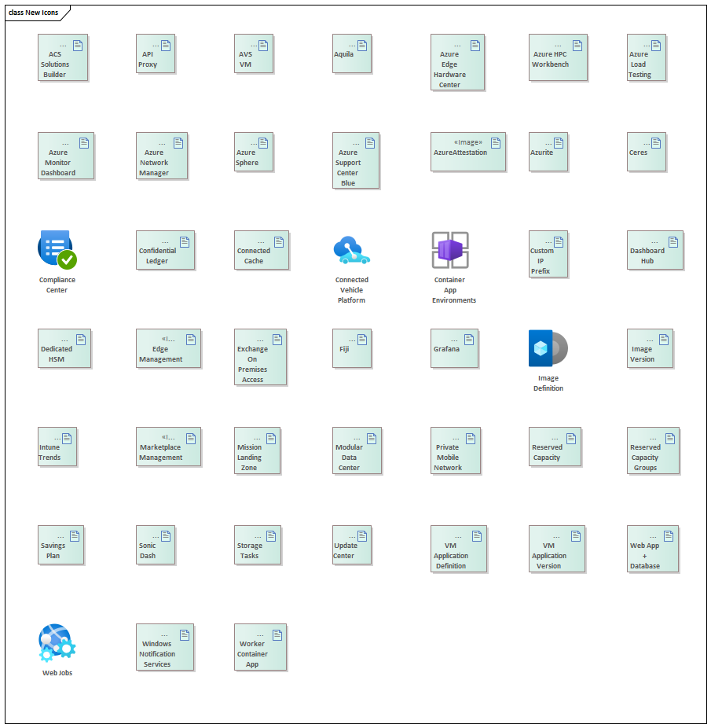Click the Savings Plan element

pyautogui.click(x=60, y=545)
